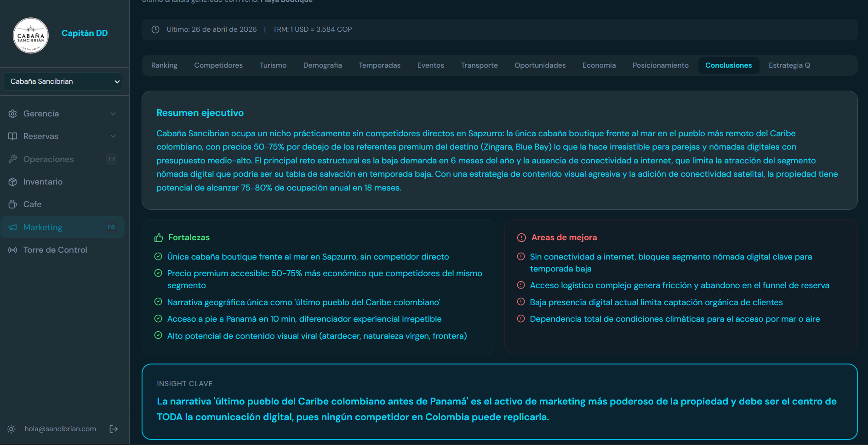Select the Temporadas tab
Screen dimensions: 868x445
click(380, 65)
